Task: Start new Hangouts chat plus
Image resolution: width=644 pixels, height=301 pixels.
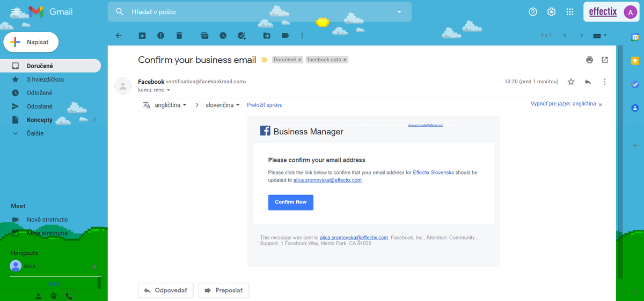Action: click(x=94, y=267)
